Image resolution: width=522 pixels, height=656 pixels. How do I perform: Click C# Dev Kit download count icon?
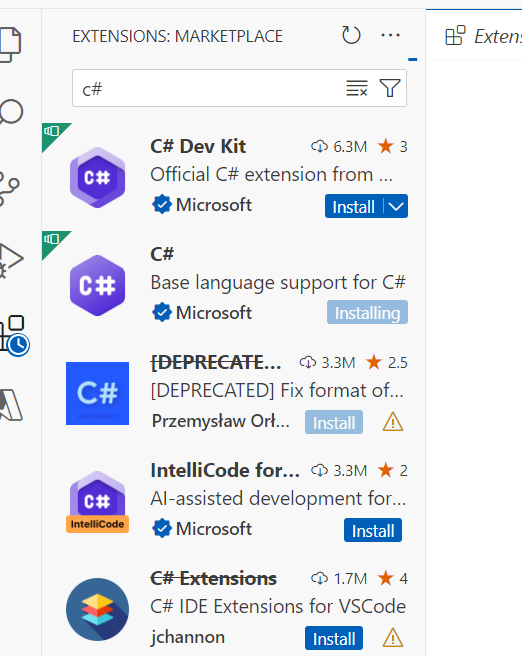[319, 146]
